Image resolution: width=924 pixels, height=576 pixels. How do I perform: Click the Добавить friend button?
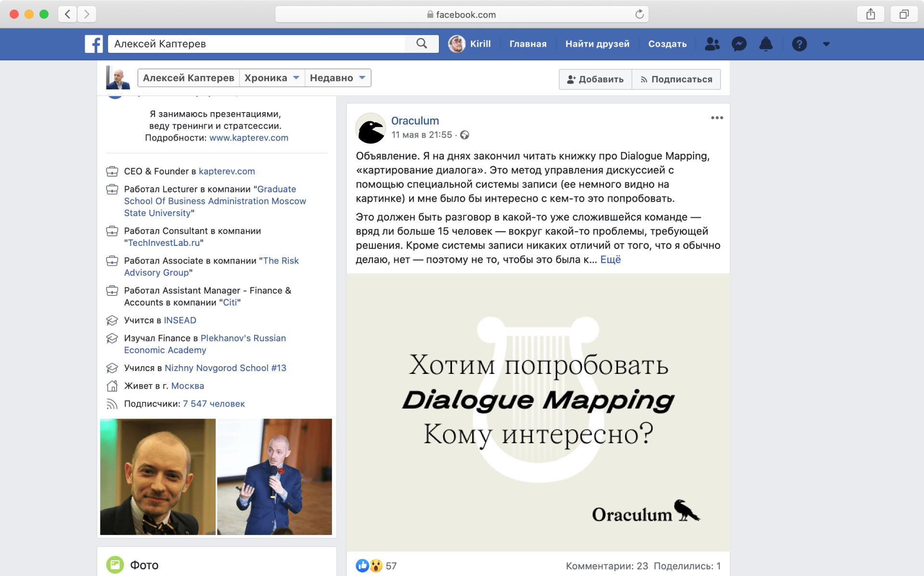pyautogui.click(x=595, y=79)
